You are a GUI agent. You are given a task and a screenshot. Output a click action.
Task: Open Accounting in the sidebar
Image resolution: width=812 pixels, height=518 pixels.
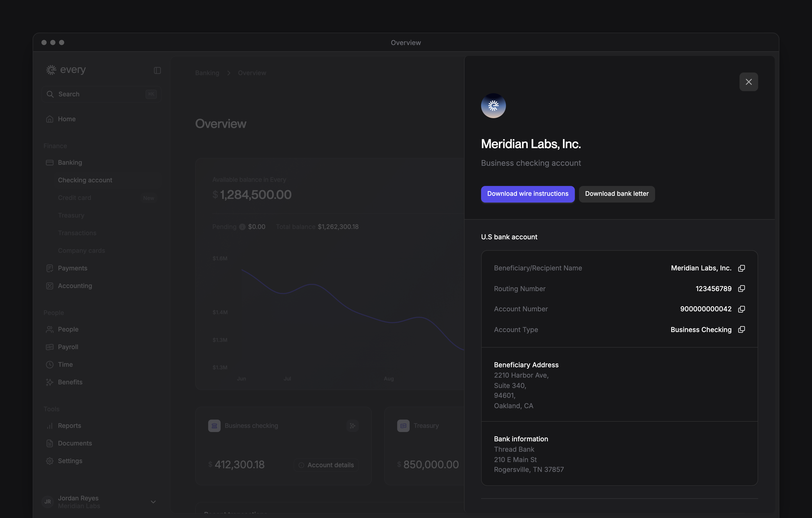101,286
